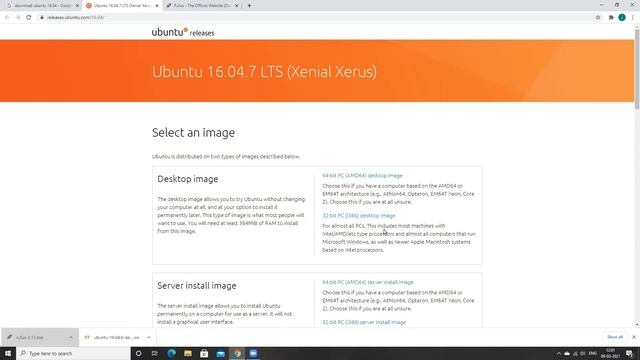Close the Rufus website tab
The height and width of the screenshot is (360, 640).
[x=236, y=6]
